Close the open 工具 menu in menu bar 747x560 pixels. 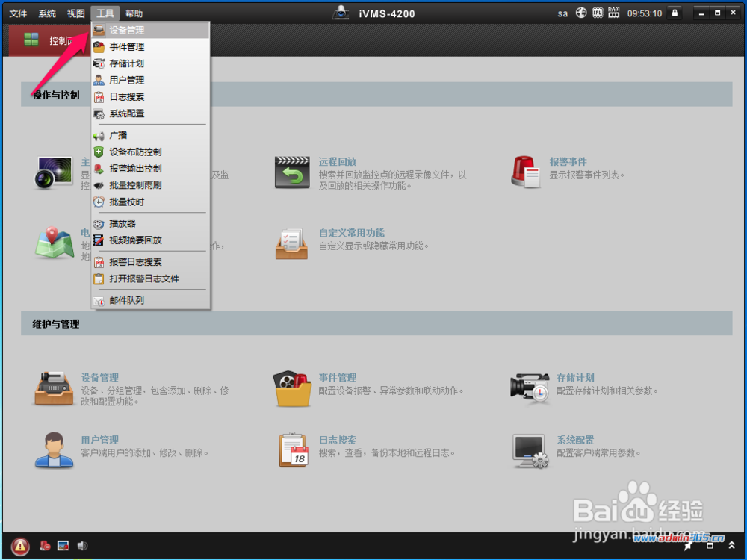point(105,13)
